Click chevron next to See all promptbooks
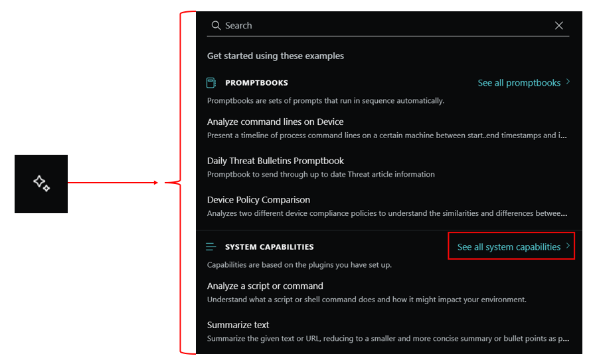Image resolution: width=591 pixels, height=364 pixels. coord(568,82)
